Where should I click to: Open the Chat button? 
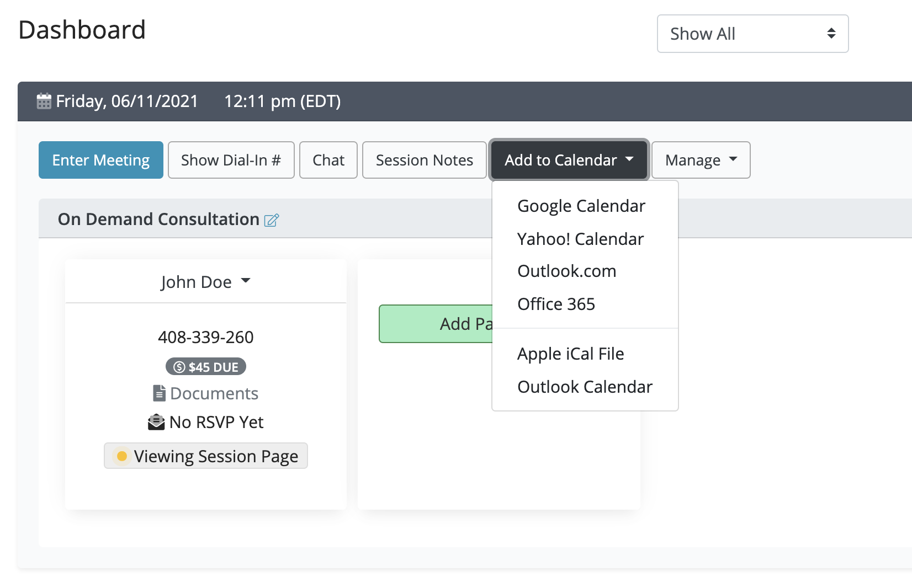[328, 160]
